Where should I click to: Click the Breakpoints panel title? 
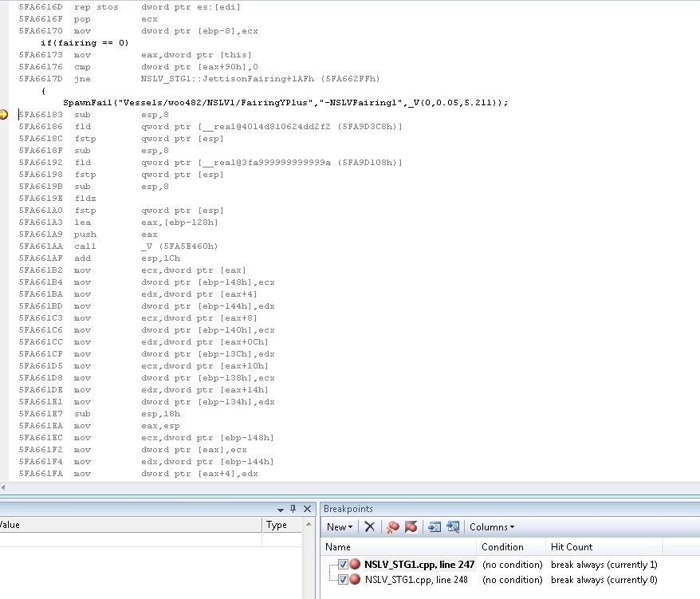pyautogui.click(x=348, y=509)
